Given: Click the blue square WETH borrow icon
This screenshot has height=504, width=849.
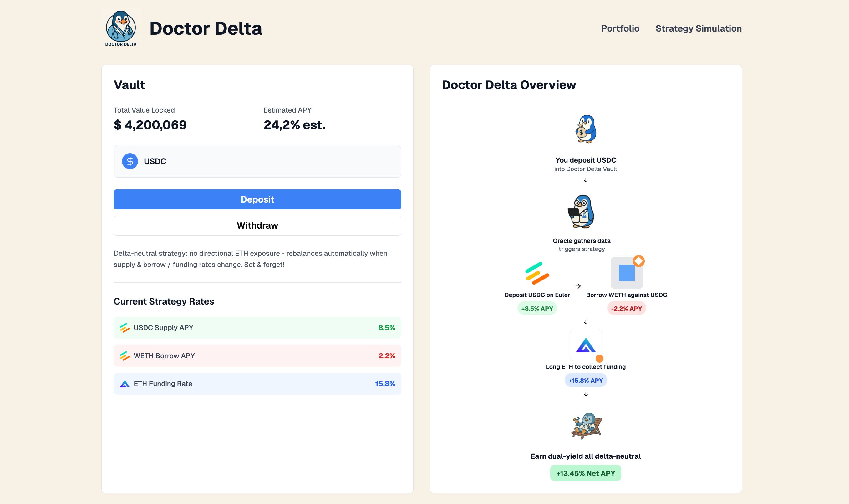Looking at the screenshot, I should [x=627, y=273].
